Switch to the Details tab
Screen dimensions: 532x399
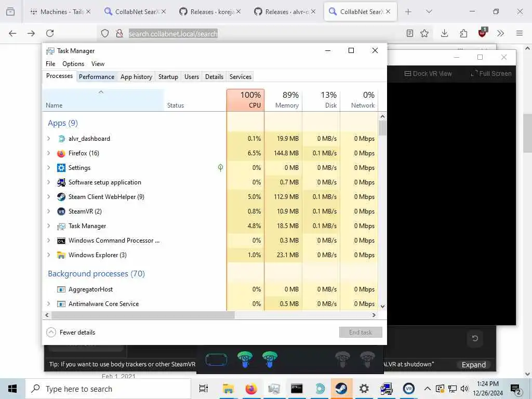(214, 77)
